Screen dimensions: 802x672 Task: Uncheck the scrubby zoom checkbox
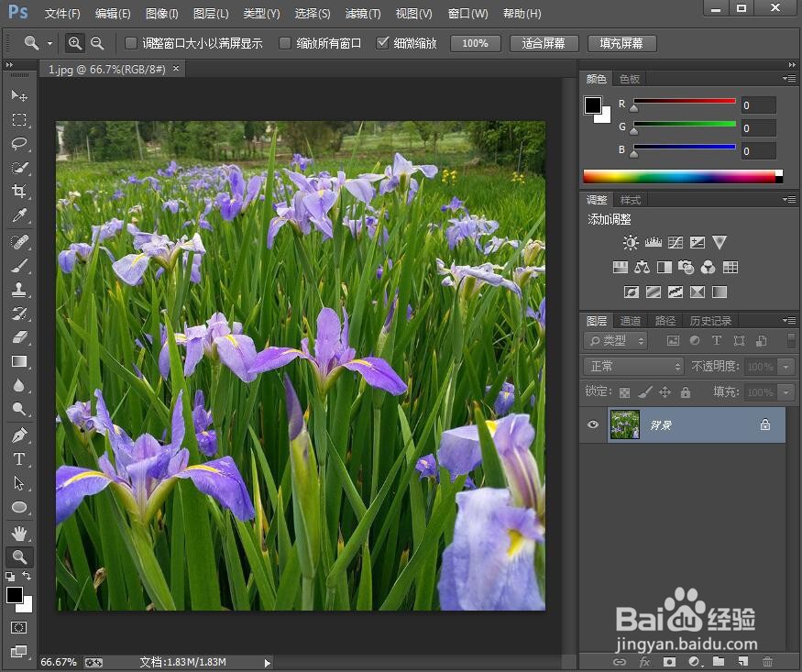[382, 43]
